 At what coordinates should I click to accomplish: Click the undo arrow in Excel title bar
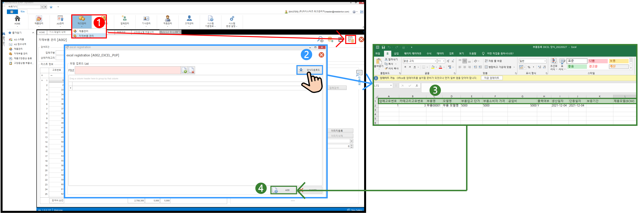pyautogui.click(x=389, y=47)
